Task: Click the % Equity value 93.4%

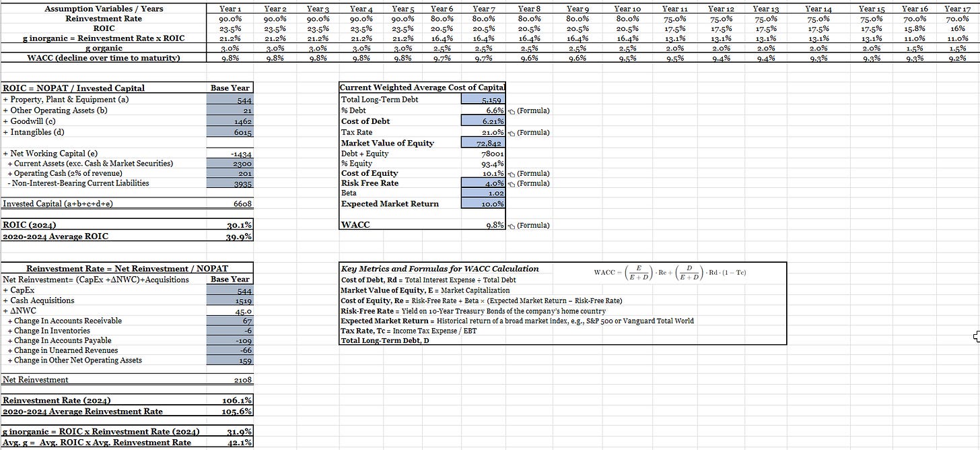Action: [483, 164]
